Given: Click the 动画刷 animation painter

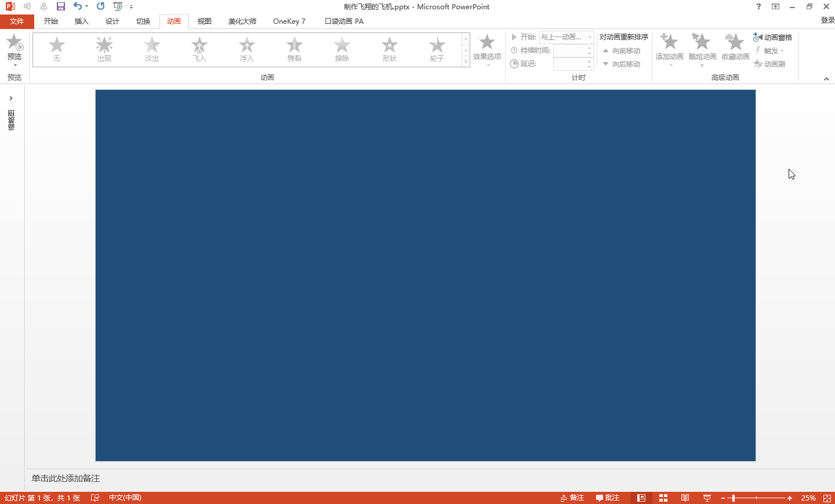Looking at the screenshot, I should pyautogui.click(x=769, y=64).
